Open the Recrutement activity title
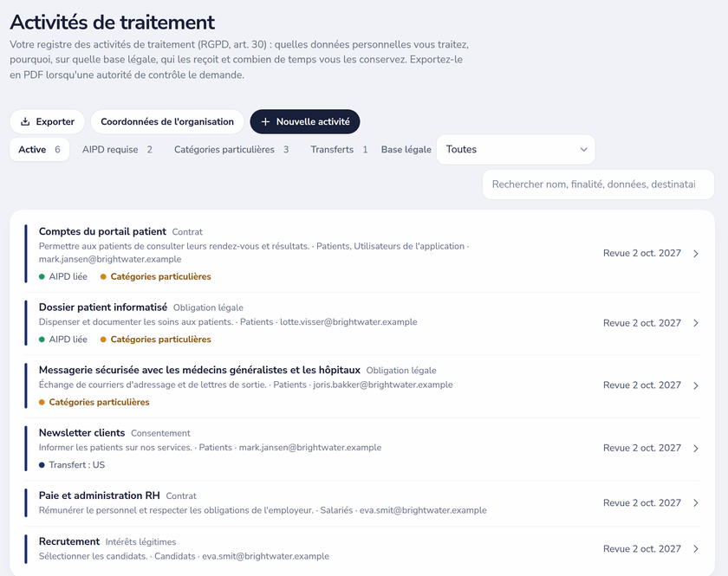Viewport: 728px width, 576px height. click(x=69, y=541)
